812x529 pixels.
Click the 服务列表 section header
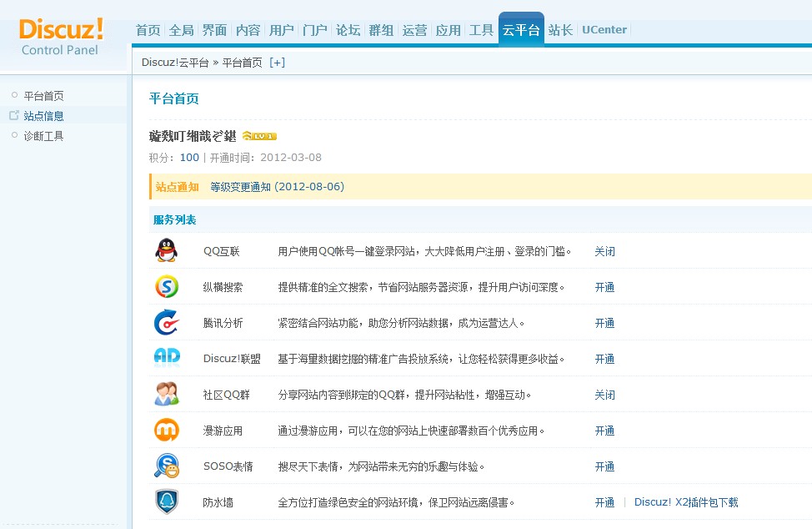(174, 219)
